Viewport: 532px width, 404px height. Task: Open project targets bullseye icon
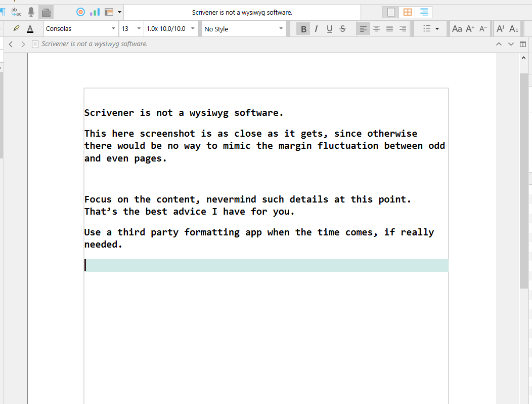[x=80, y=12]
